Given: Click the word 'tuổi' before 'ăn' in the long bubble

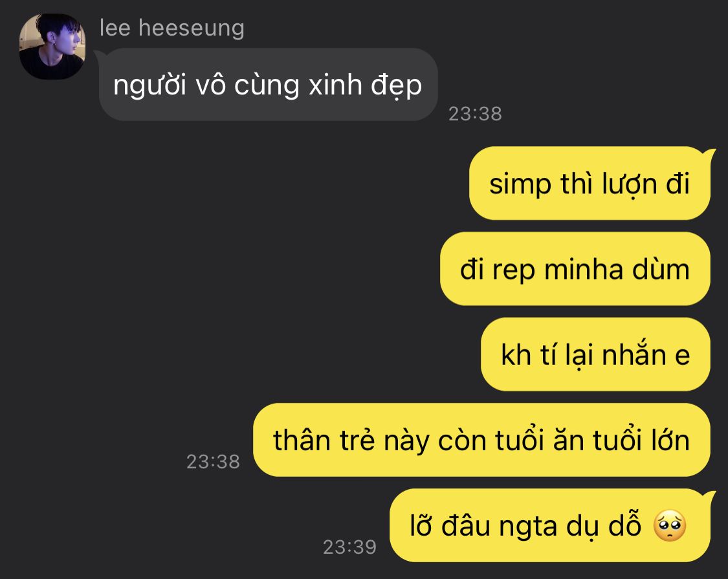Looking at the screenshot, I should tap(519, 439).
